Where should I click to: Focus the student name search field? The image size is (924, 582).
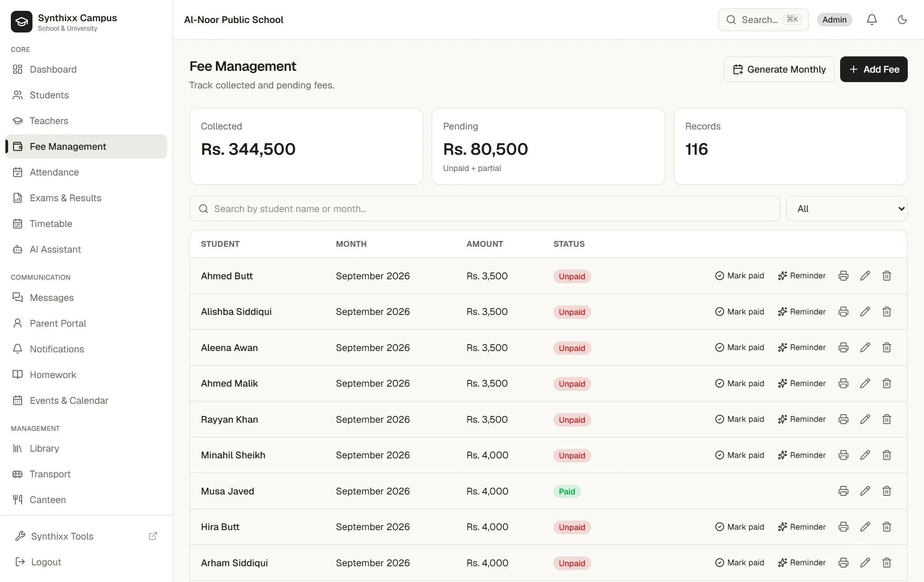click(x=485, y=208)
